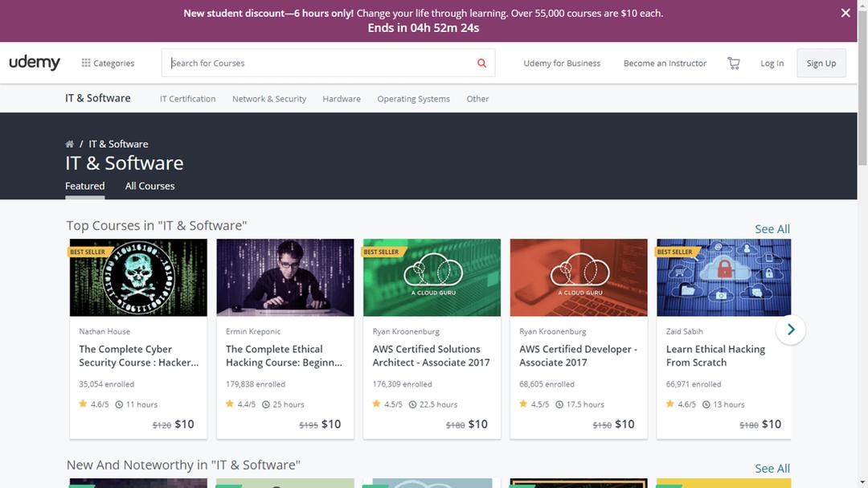Click title The Complete Cyber Security Course
The width and height of the screenshot is (868, 488).
pyautogui.click(x=139, y=355)
